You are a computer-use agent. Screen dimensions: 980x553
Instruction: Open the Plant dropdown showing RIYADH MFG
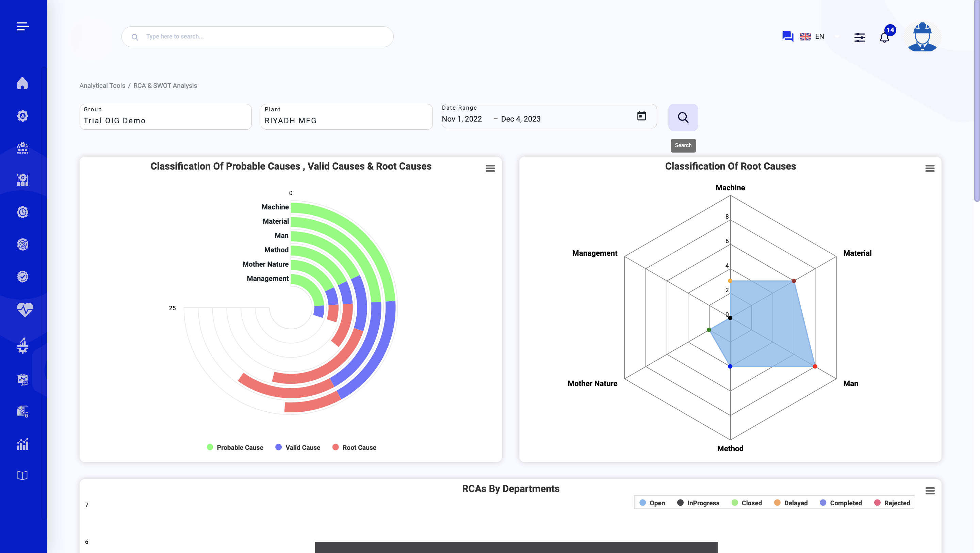(x=346, y=117)
